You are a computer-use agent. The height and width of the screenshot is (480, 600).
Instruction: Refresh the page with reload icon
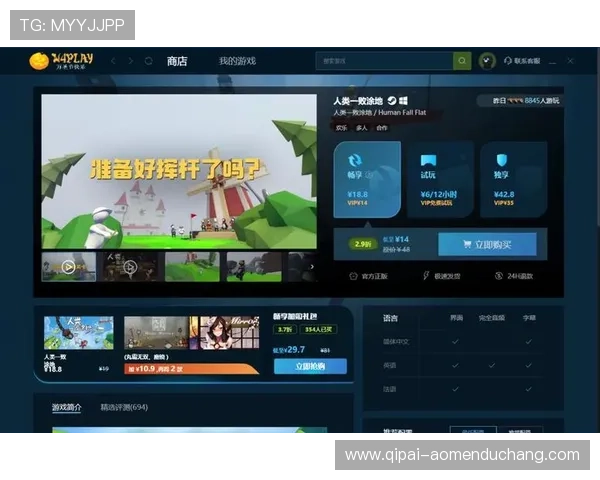tap(148, 61)
